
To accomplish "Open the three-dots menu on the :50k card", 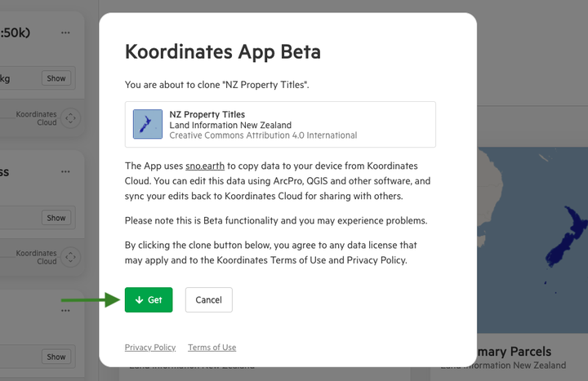I will [65, 33].
